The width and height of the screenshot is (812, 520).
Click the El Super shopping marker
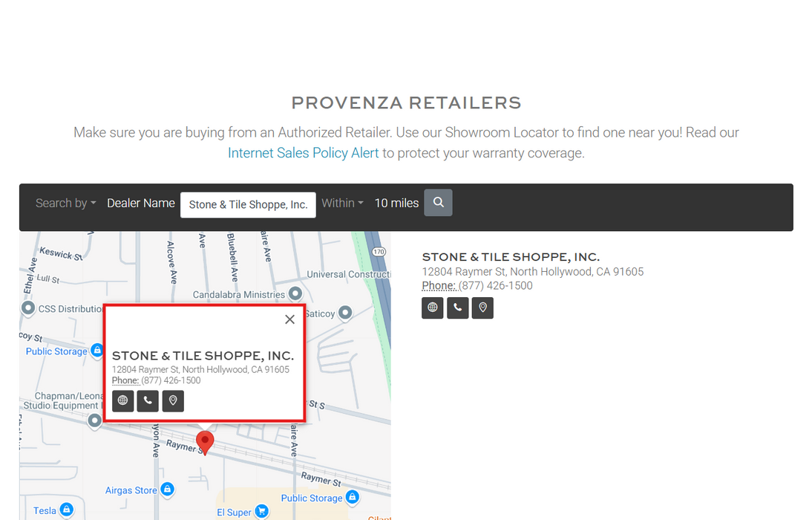pyautogui.click(x=261, y=511)
